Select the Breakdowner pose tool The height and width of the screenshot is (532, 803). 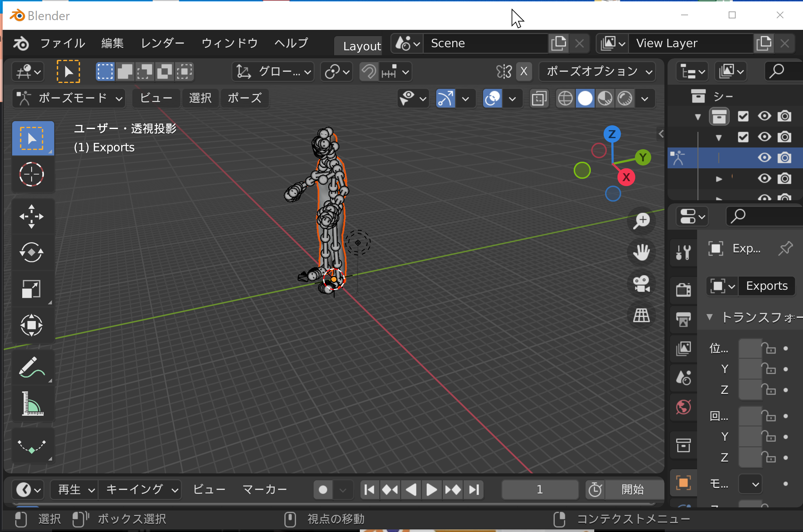pyautogui.click(x=32, y=446)
